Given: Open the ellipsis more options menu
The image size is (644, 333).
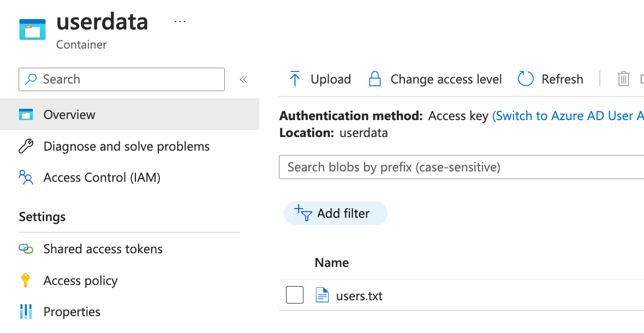Looking at the screenshot, I should (180, 22).
